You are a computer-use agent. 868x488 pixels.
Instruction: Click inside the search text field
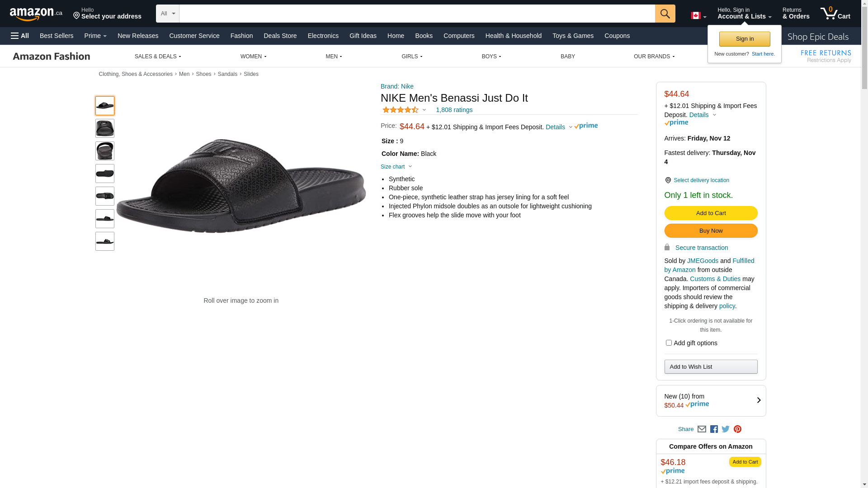pyautogui.click(x=417, y=14)
